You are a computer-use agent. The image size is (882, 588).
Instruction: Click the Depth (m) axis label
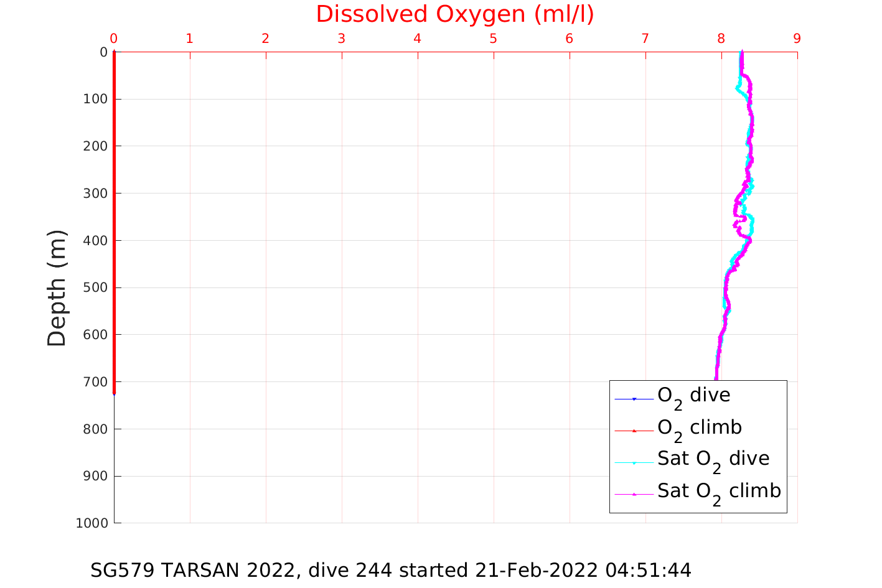coord(57,287)
